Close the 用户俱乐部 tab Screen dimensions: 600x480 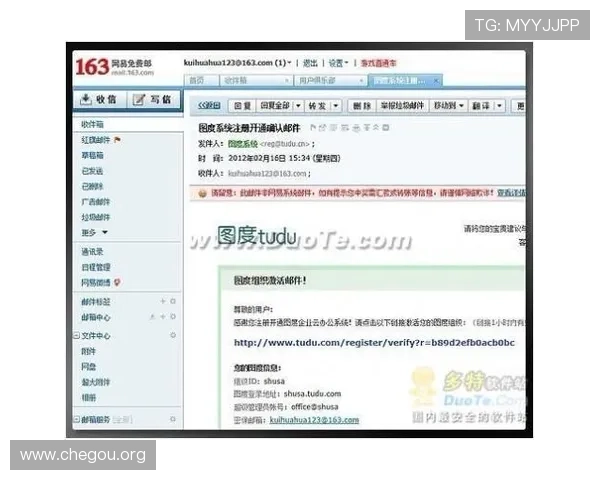click(361, 81)
